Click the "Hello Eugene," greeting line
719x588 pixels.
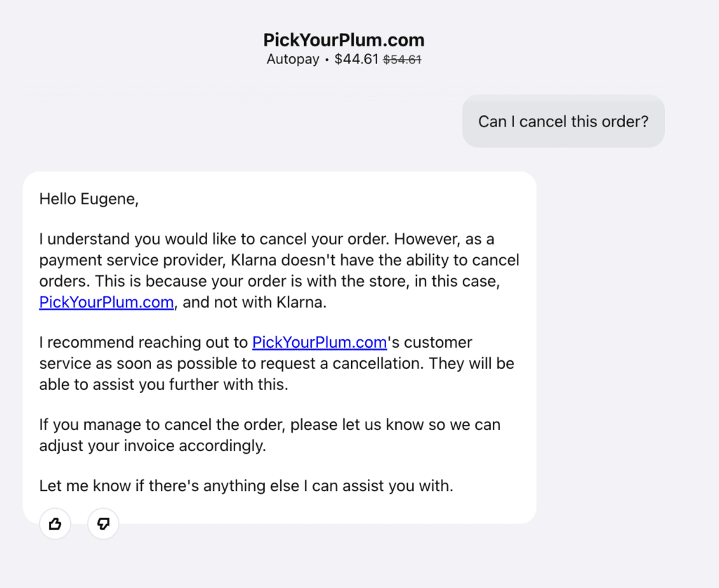click(89, 199)
